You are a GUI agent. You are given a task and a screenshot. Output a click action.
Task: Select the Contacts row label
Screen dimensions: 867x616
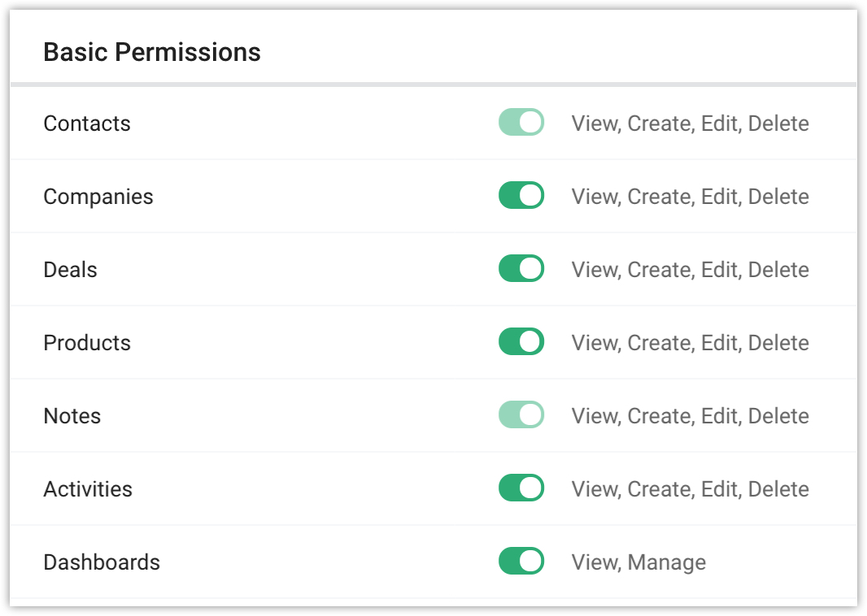[87, 124]
